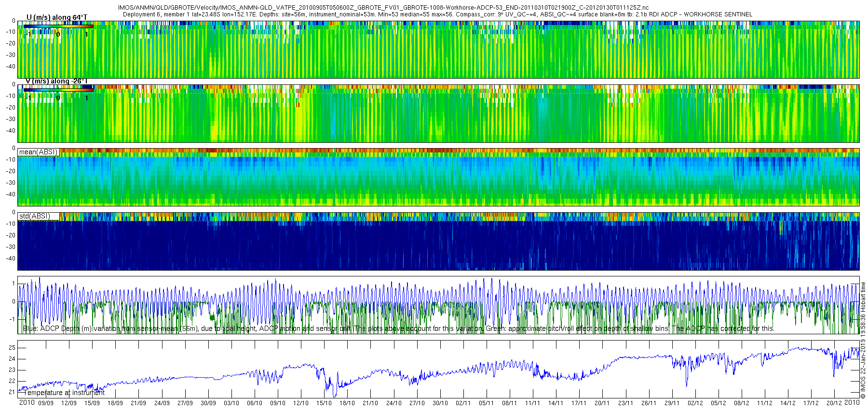The width and height of the screenshot is (868, 410).
Task: Click the Temperature at instrument label
Action: tap(64, 393)
